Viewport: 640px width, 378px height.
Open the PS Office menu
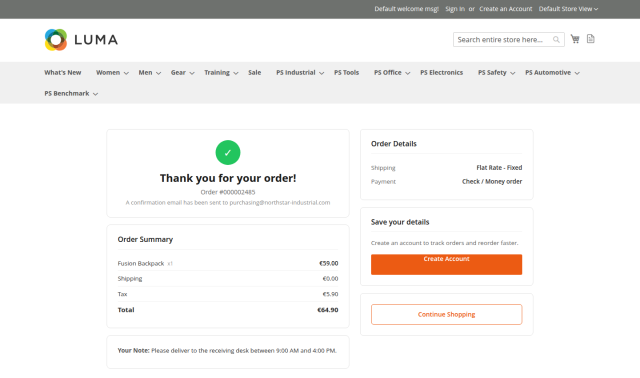tap(387, 73)
